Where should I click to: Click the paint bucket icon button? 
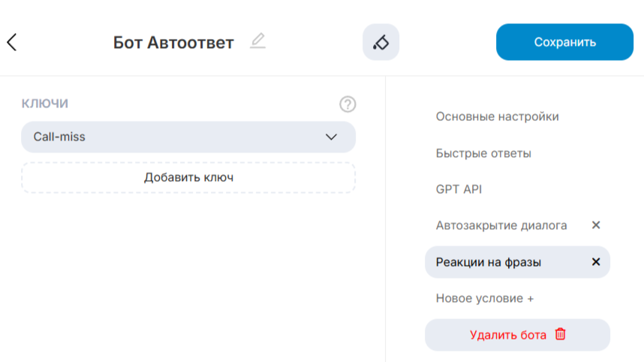pos(381,42)
